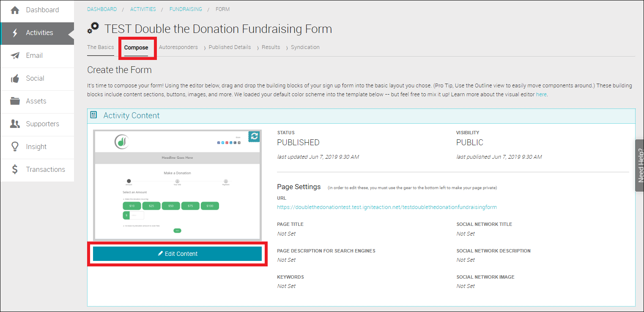Click the Activity Content panel header
This screenshot has height=312, width=644.
[x=361, y=115]
